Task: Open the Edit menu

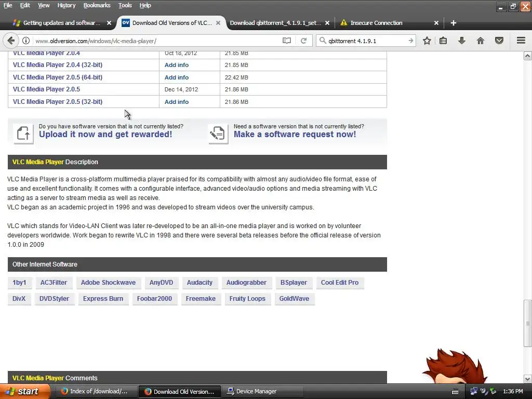Action: tap(25, 5)
